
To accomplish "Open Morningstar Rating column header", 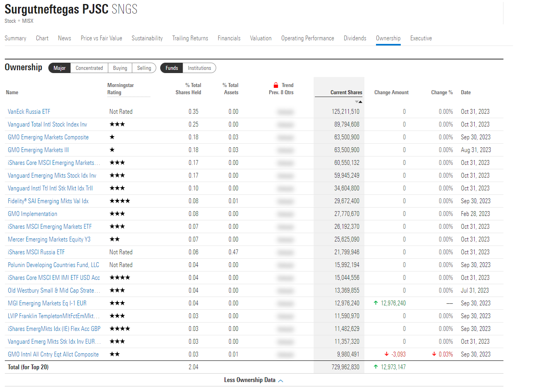I will pyautogui.click(x=120, y=89).
